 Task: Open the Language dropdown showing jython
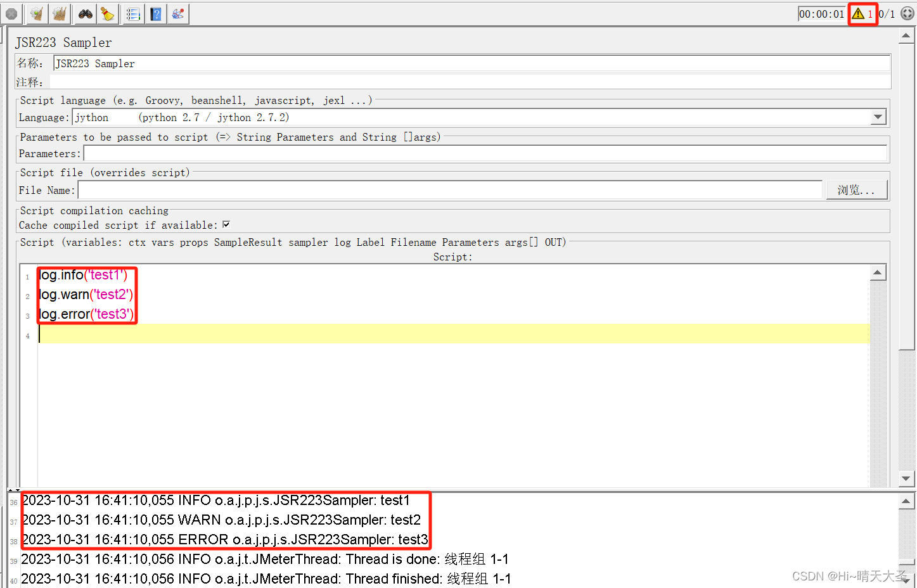pyautogui.click(x=878, y=117)
